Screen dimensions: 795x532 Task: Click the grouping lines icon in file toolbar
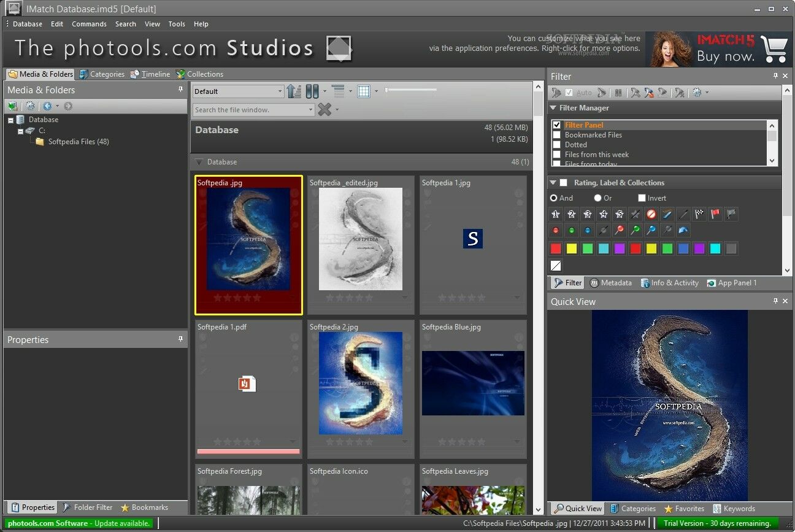click(338, 91)
